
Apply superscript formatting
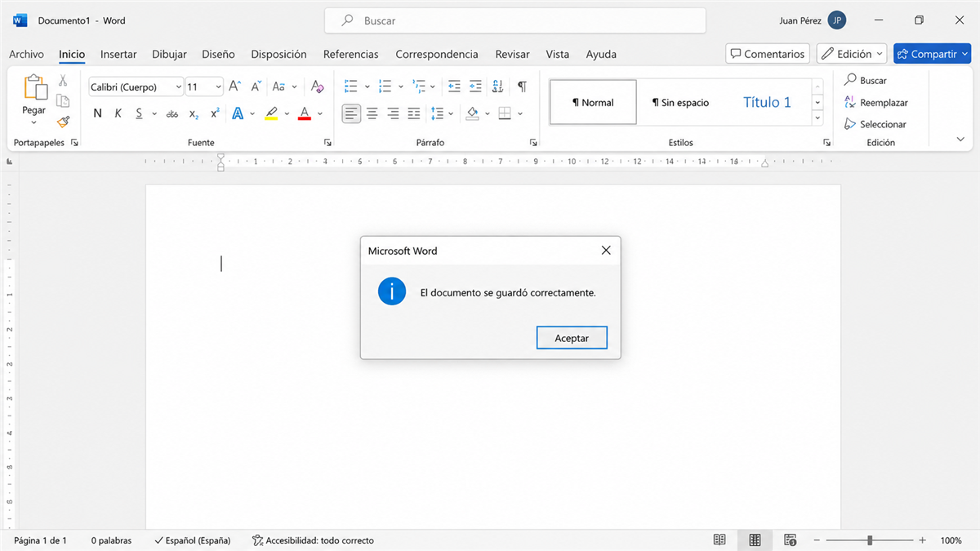coord(215,113)
